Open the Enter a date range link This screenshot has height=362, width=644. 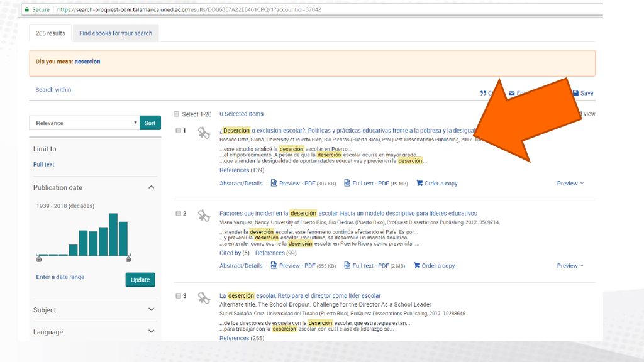(x=60, y=277)
